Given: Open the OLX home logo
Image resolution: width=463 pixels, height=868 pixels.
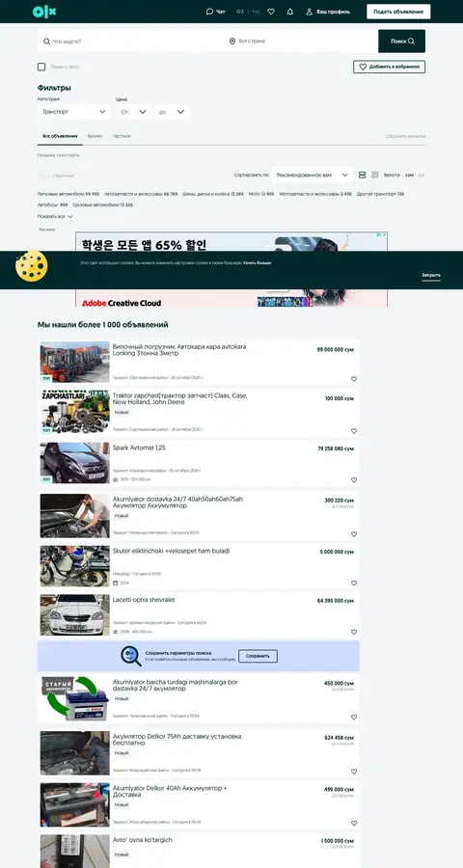Looking at the screenshot, I should [44, 12].
